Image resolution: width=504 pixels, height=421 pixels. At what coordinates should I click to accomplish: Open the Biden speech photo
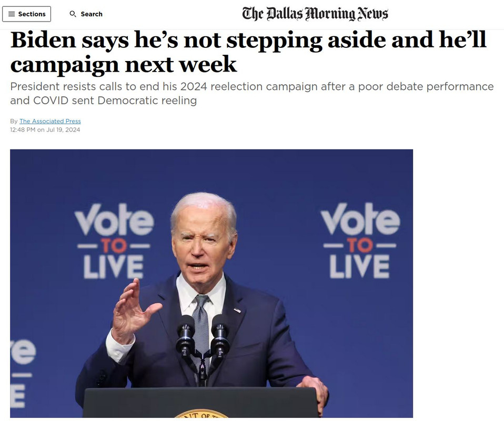point(211,283)
